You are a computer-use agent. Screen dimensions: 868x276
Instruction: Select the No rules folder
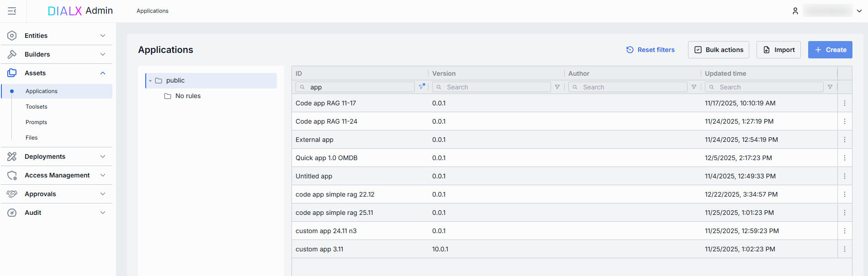188,96
